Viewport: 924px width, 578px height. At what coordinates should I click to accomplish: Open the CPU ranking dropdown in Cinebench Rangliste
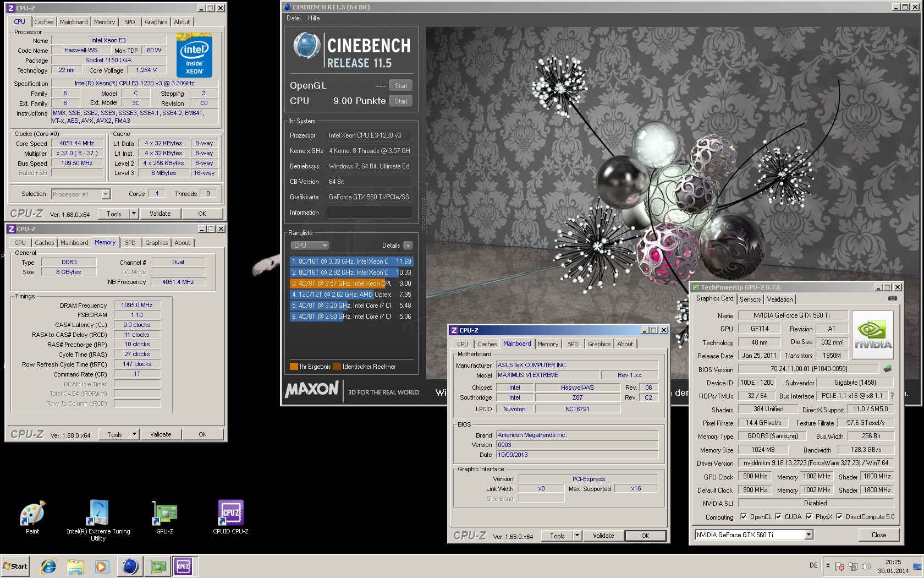click(310, 246)
